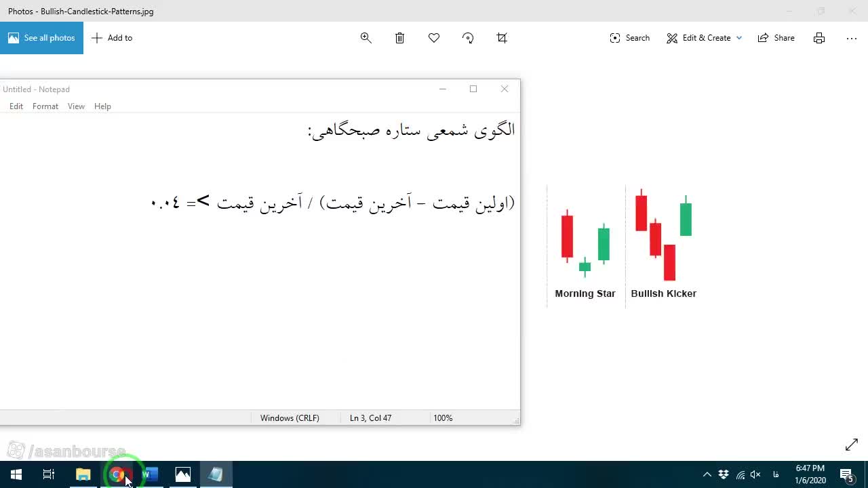Open the Add to option
The height and width of the screenshot is (488, 868).
pos(113,38)
